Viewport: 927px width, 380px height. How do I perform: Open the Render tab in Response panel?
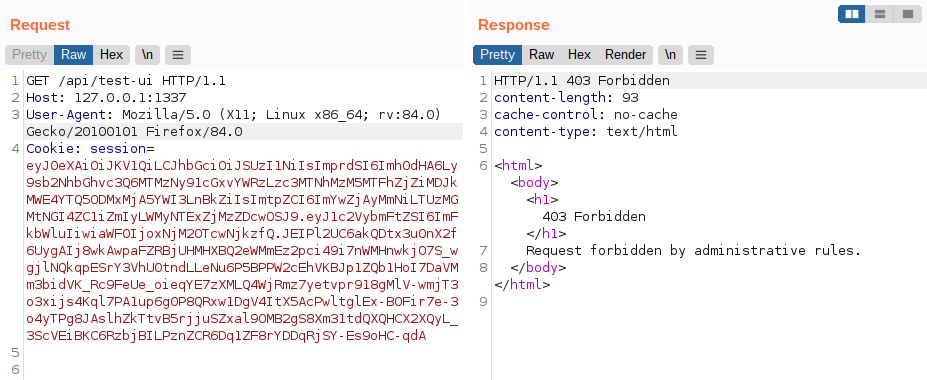(625, 55)
